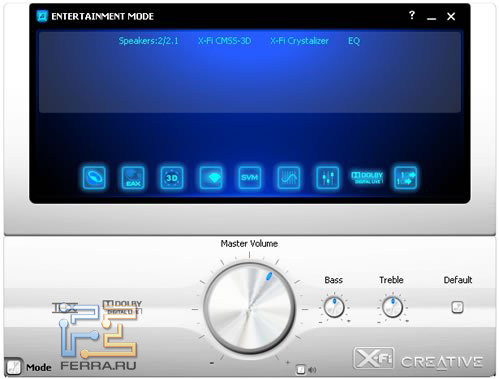
Task: Mute the master volume speaker toggle
Action: (x=301, y=369)
